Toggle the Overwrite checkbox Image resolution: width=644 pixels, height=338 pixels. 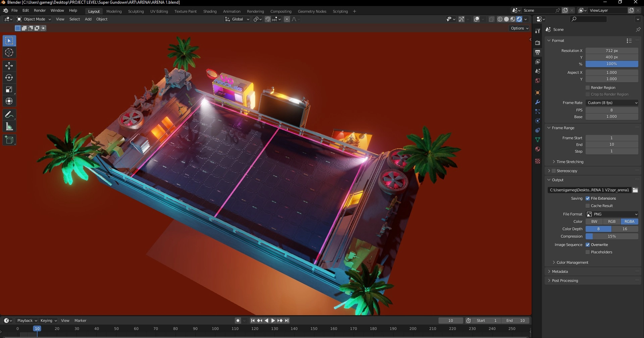pos(588,245)
